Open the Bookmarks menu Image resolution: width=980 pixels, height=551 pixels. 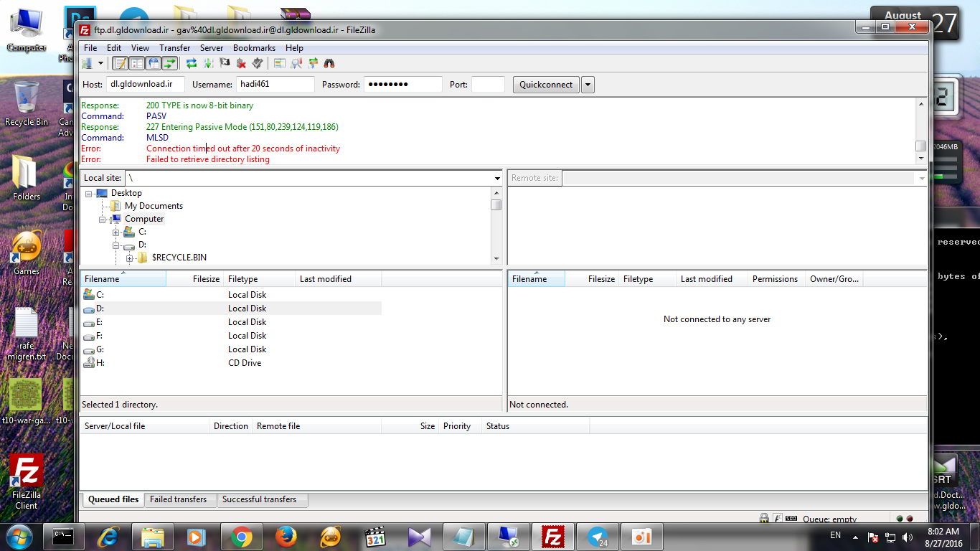click(x=254, y=48)
